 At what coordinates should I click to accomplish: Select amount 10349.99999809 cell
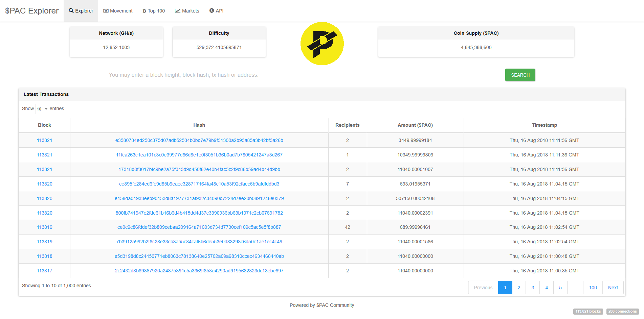tap(415, 155)
